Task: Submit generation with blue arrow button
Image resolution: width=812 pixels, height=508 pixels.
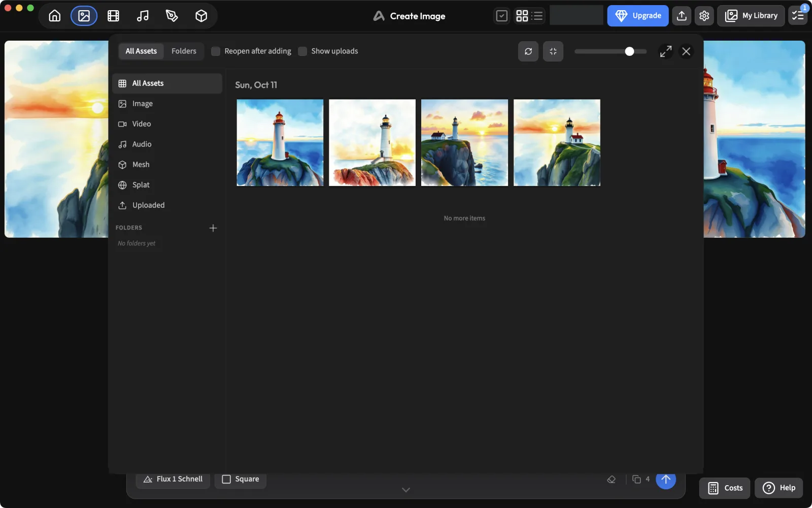Action: click(x=666, y=479)
